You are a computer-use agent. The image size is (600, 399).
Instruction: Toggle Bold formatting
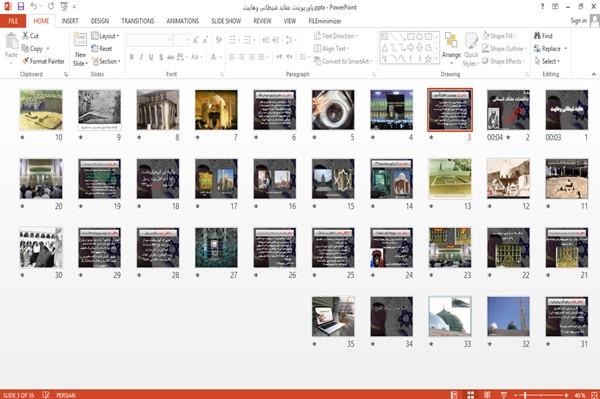point(132,57)
